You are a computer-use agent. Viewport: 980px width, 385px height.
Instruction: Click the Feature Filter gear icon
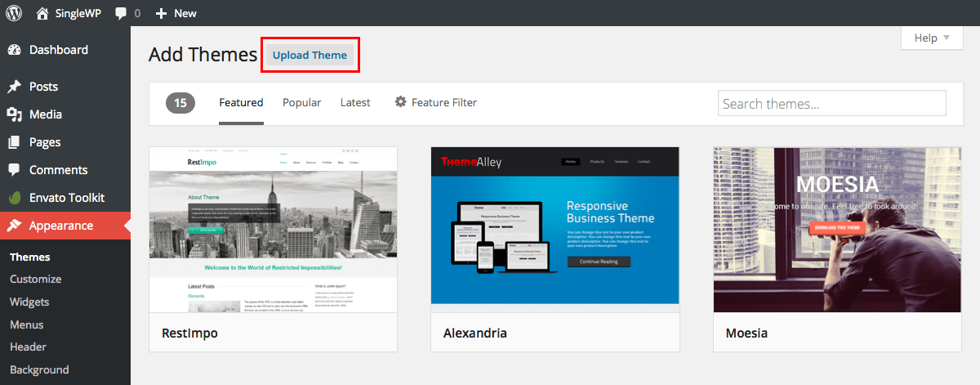(x=400, y=102)
